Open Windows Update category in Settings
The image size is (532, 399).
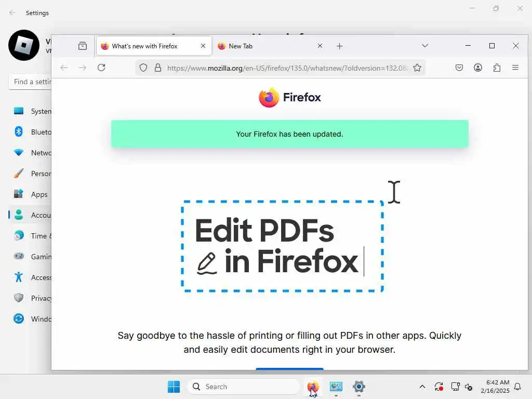coord(31,319)
